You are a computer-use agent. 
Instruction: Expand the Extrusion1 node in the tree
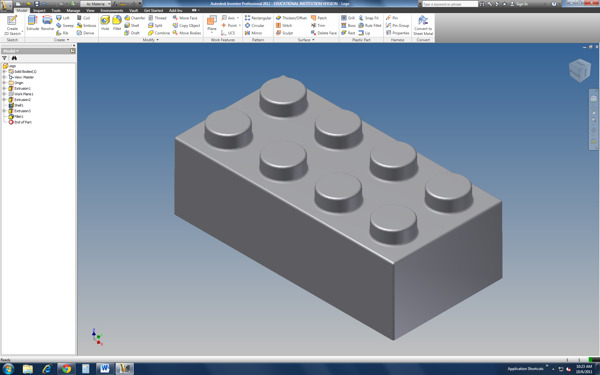point(4,88)
